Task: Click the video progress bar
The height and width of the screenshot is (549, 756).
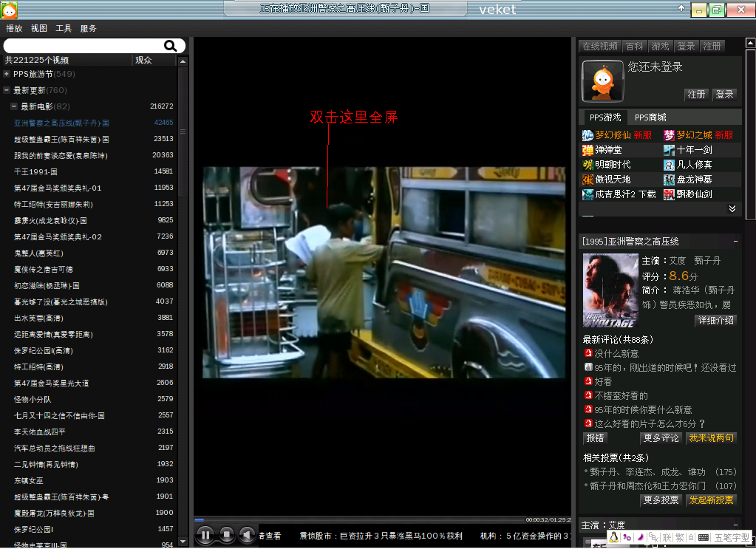Action: pos(360,520)
